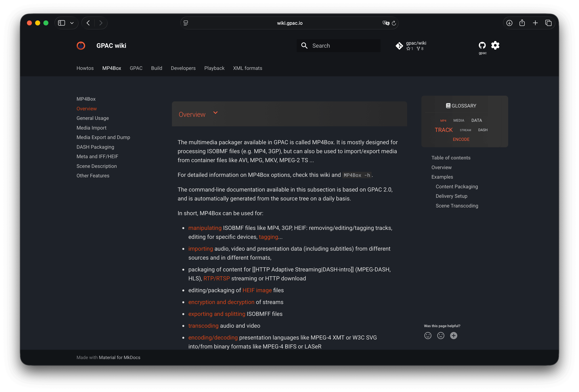This screenshot has width=579, height=392.
Task: Expand the Overview heading chevron
Action: pyautogui.click(x=215, y=113)
